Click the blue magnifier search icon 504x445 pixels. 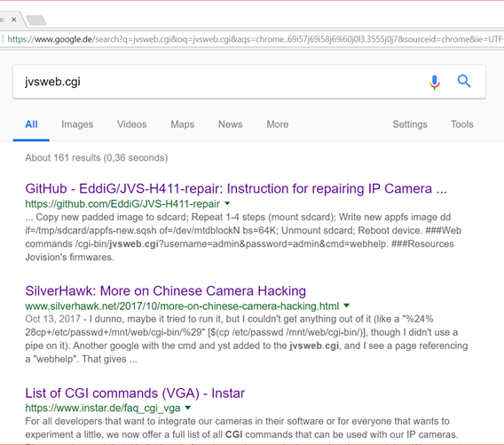[464, 81]
